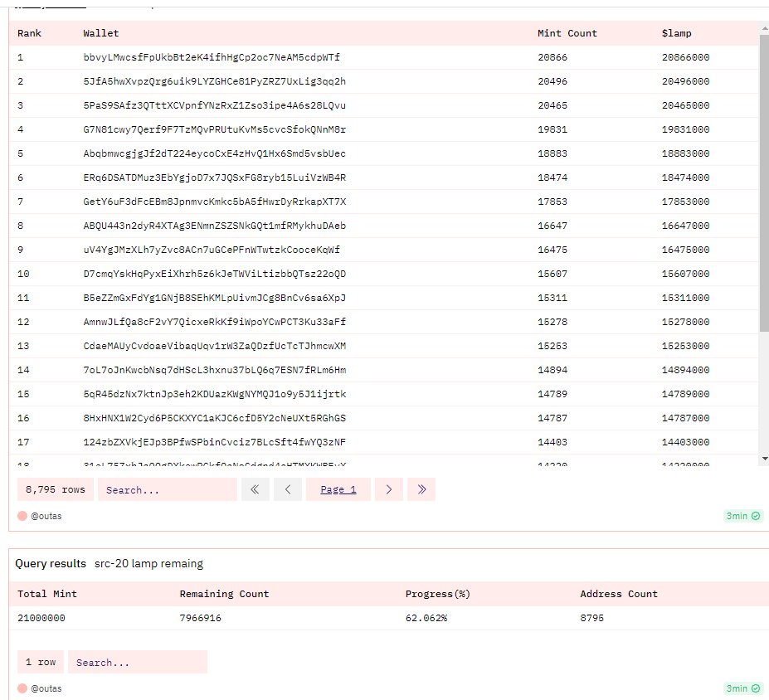Click the top Search field of leaderboard
The width and height of the screenshot is (769, 700).
coord(166,489)
